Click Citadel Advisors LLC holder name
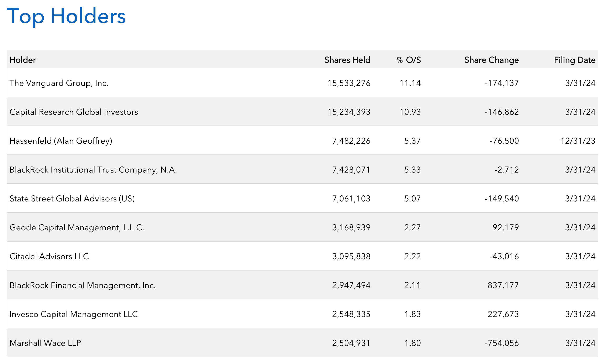This screenshot has width=602, height=364. click(x=49, y=256)
